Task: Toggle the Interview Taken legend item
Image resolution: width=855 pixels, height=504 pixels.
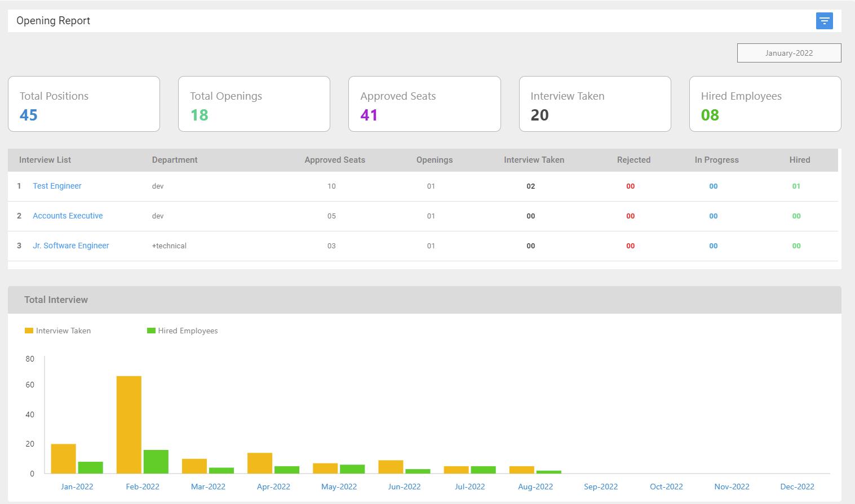Action: tap(57, 331)
